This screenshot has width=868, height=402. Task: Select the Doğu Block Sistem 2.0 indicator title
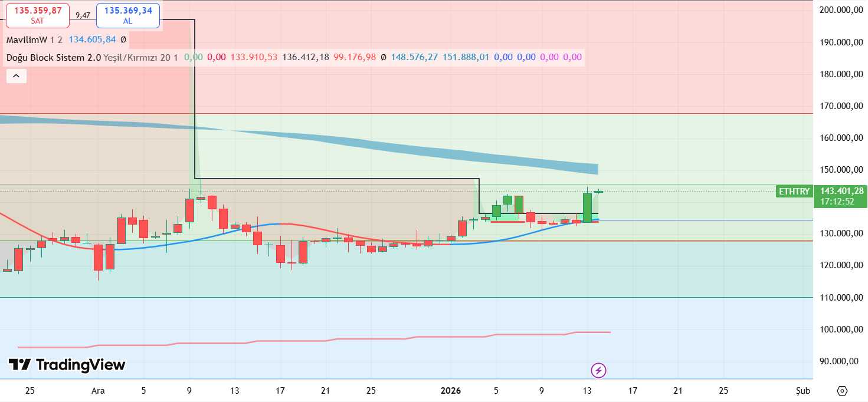pyautogui.click(x=53, y=57)
